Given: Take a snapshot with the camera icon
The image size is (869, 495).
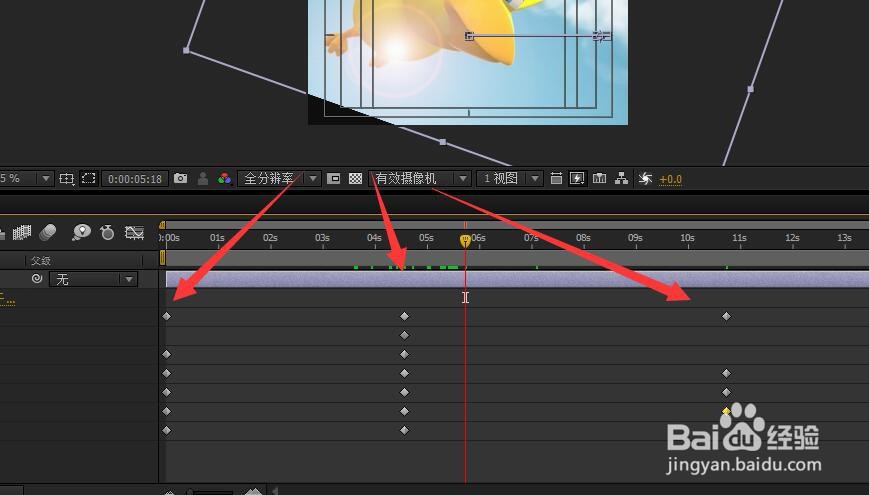Looking at the screenshot, I should pos(180,178).
